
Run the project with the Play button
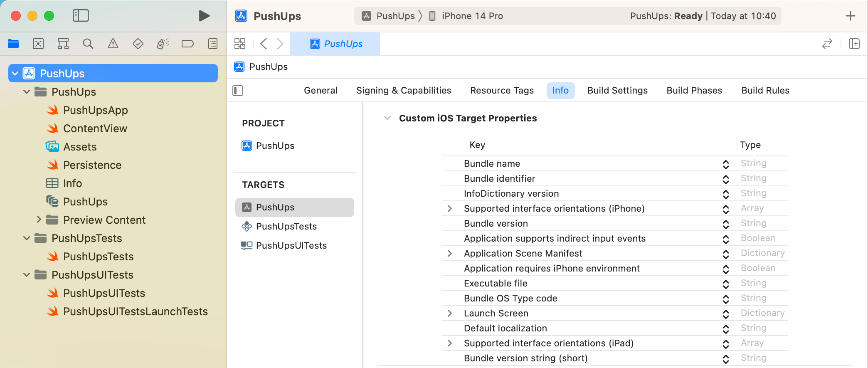point(204,16)
